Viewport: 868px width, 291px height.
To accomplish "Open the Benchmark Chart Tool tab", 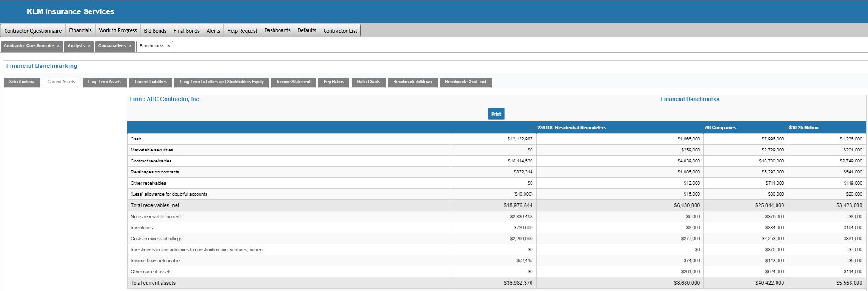I will pyautogui.click(x=465, y=82).
